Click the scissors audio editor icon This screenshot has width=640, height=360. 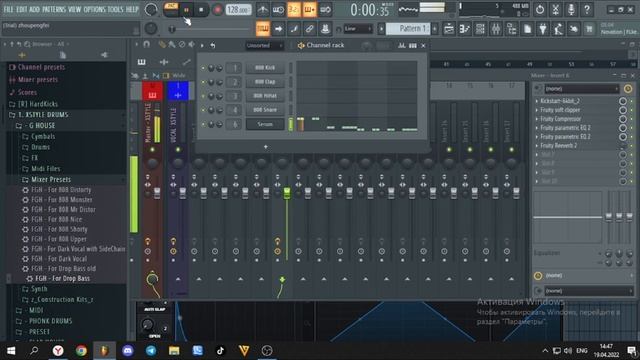point(556,9)
